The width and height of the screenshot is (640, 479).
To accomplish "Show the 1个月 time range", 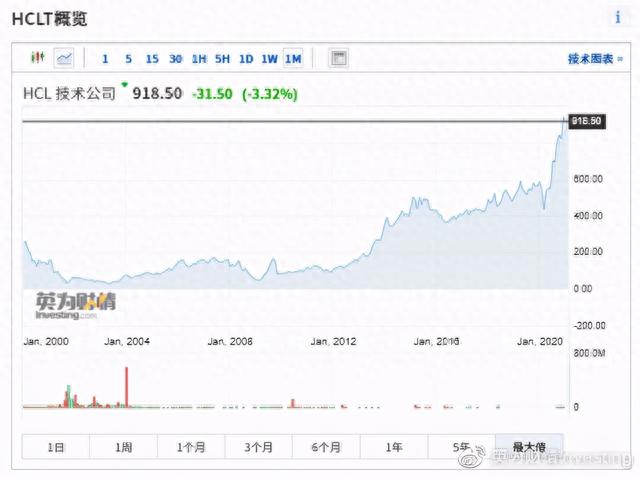I will [191, 446].
